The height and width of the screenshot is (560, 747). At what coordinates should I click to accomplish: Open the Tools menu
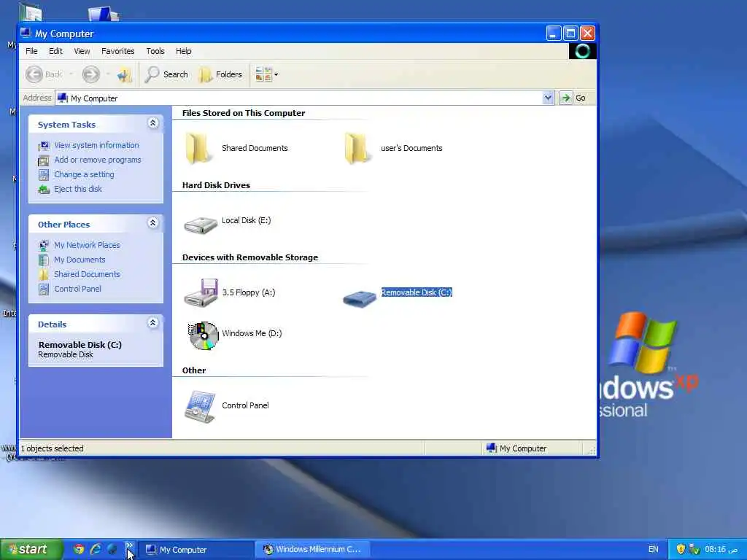click(x=155, y=51)
